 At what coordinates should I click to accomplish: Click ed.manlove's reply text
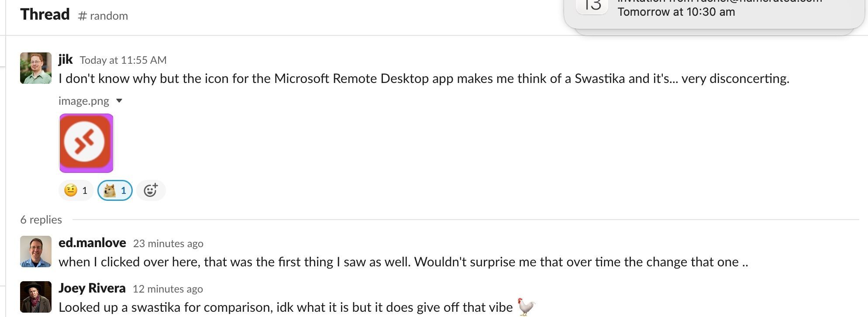tap(403, 262)
